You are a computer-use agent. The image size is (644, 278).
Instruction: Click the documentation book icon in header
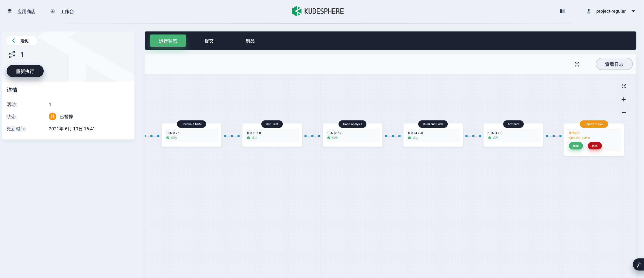[x=562, y=11]
